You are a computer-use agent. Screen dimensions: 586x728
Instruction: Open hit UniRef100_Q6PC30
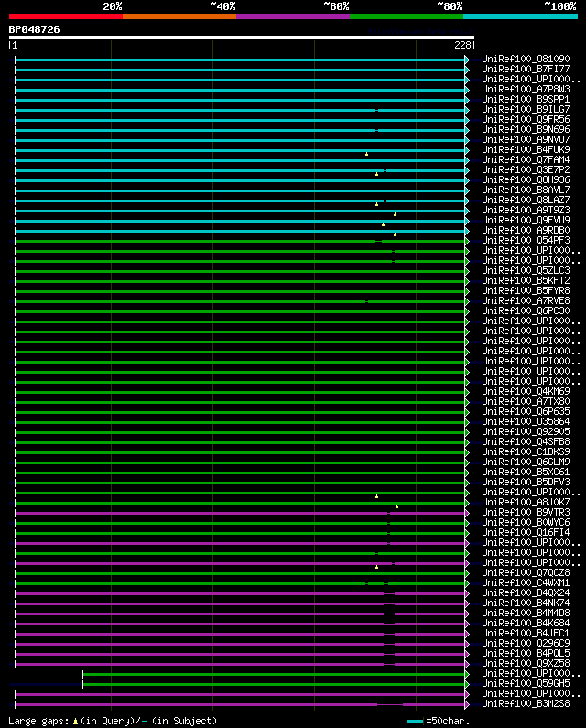pos(526,311)
